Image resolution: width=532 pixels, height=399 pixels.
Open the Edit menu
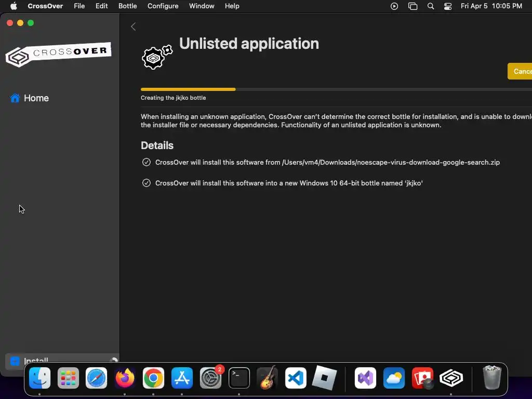click(x=101, y=6)
